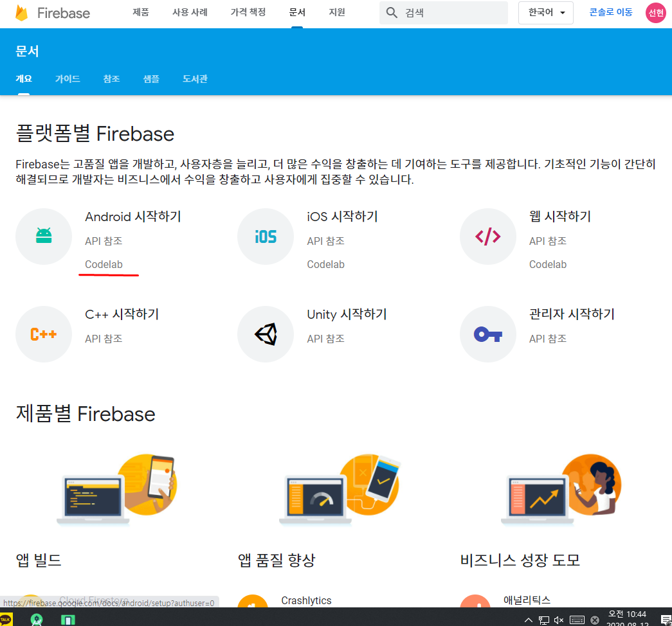Open iOS API 참조 link
This screenshot has height=626, width=672.
(326, 241)
